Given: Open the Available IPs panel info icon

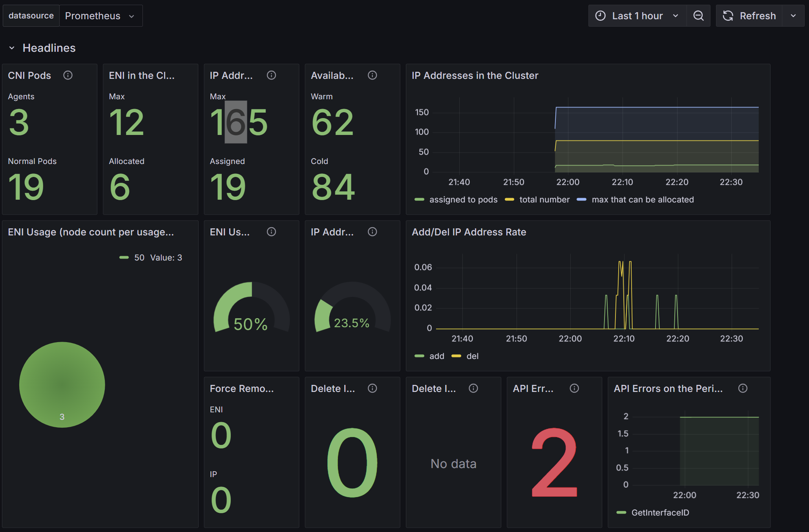Looking at the screenshot, I should pyautogui.click(x=372, y=75).
